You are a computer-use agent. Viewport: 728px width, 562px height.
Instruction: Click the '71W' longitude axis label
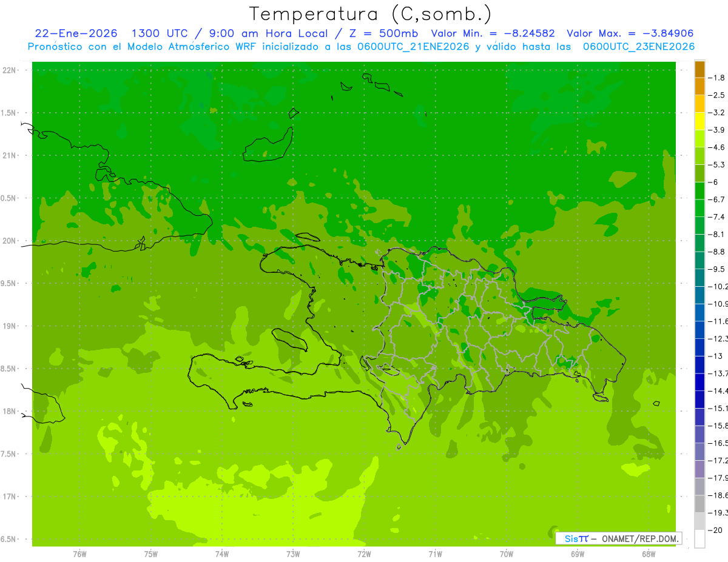pos(436,554)
